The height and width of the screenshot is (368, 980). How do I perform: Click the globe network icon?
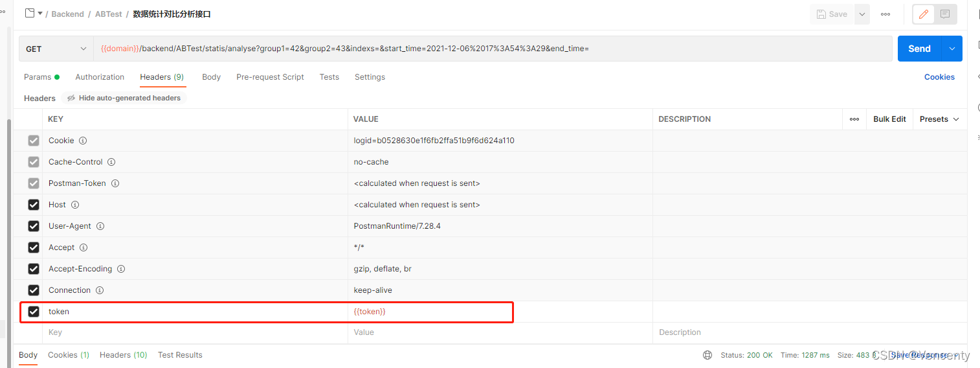click(707, 355)
